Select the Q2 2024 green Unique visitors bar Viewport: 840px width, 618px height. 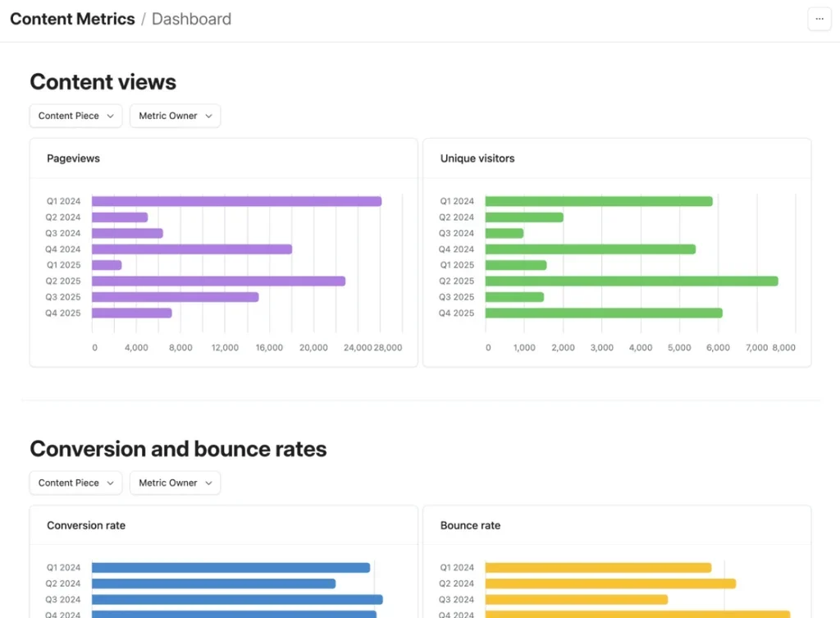[x=524, y=217]
